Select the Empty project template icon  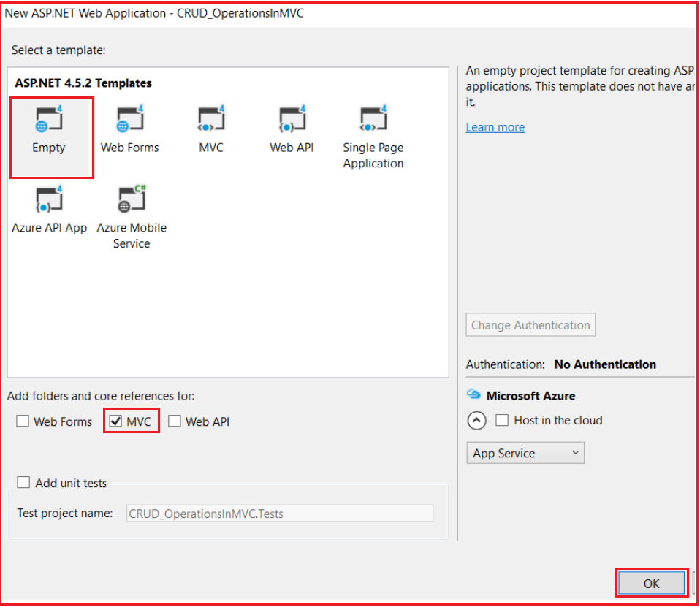[49, 119]
